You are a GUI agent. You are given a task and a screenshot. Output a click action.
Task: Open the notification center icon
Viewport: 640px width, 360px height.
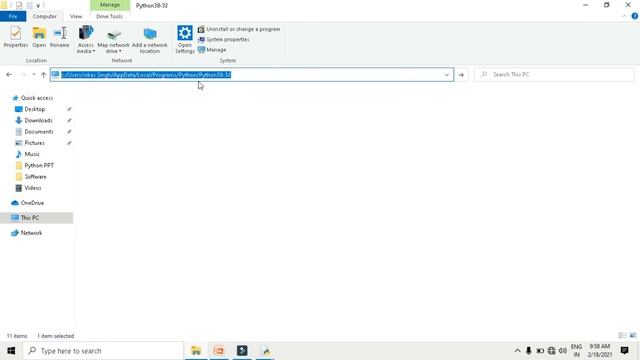(x=624, y=351)
